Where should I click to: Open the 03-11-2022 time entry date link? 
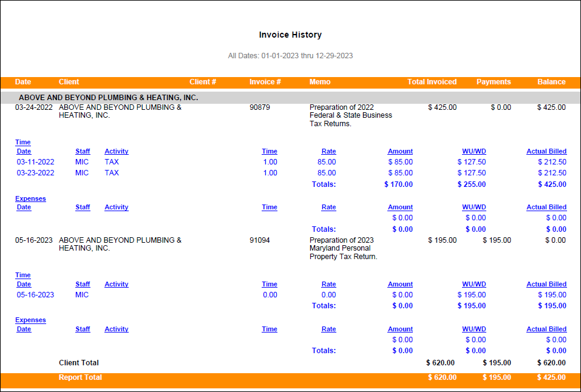35,162
